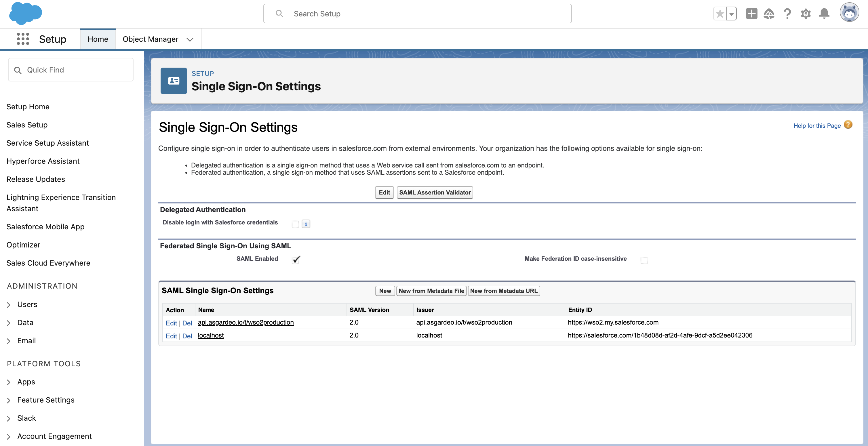
Task: Open the Notifications bell
Action: [824, 14]
